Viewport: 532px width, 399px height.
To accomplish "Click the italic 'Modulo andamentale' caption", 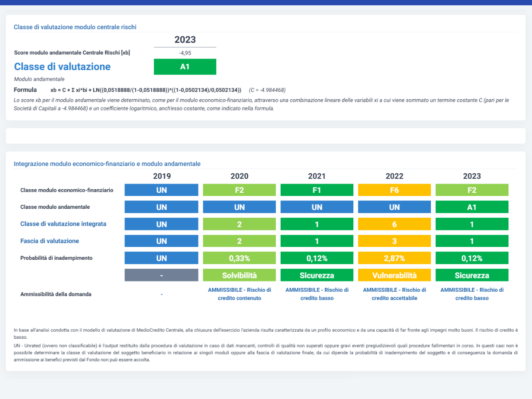I will [39, 79].
